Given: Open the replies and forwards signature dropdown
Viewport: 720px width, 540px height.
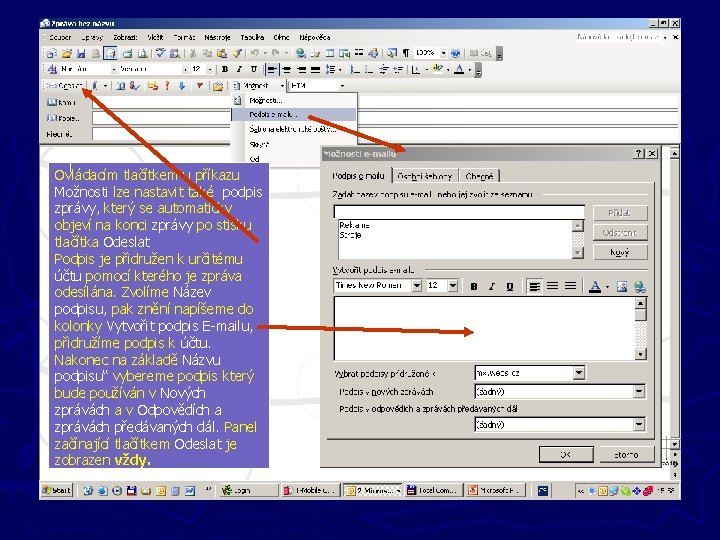Looking at the screenshot, I should click(x=639, y=425).
